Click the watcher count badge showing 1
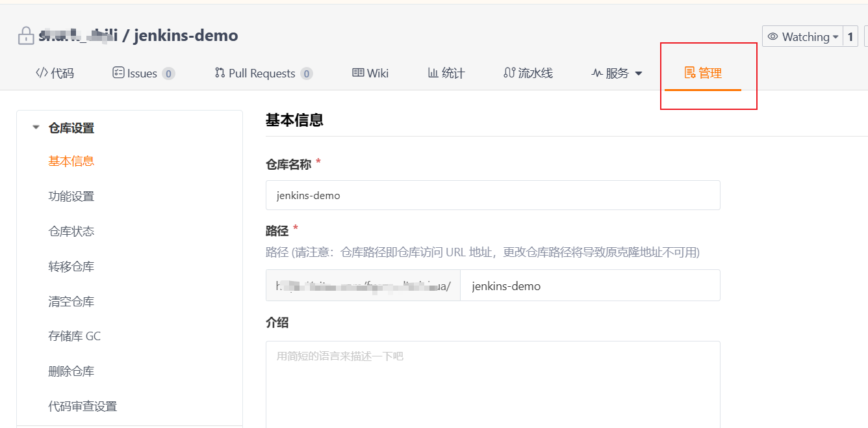 tap(851, 36)
